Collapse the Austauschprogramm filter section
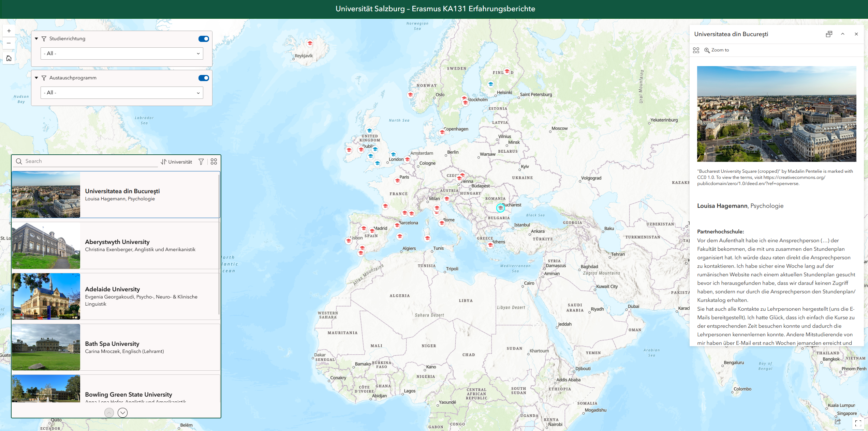This screenshot has width=868, height=431. pyautogui.click(x=36, y=78)
